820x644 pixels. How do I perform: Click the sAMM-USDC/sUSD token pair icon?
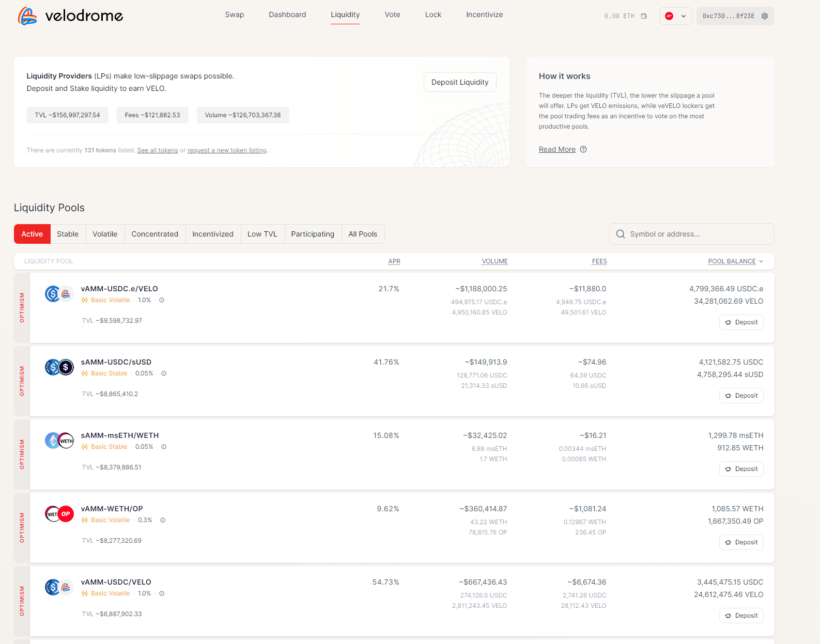coord(59,367)
